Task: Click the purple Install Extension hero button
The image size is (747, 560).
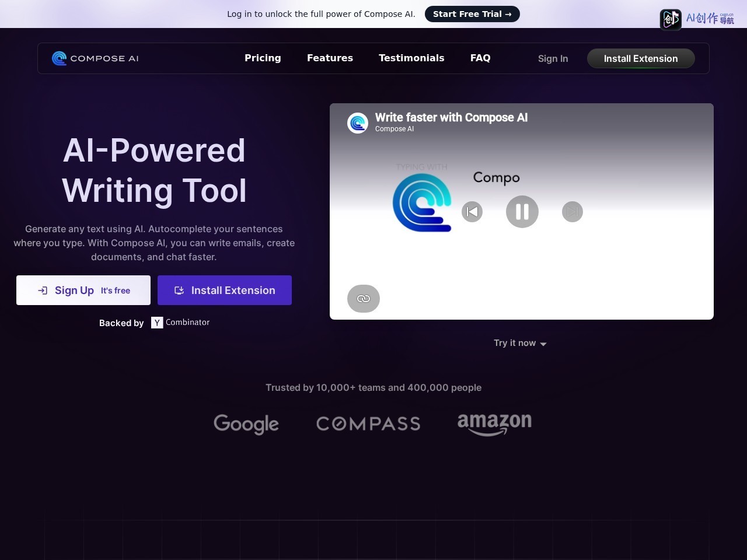Action: pyautogui.click(x=225, y=290)
